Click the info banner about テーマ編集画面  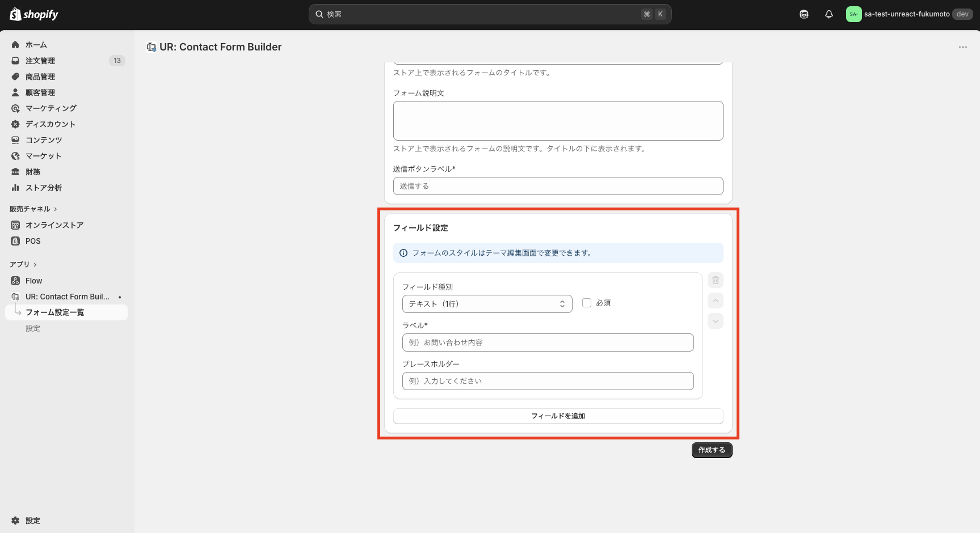click(558, 253)
